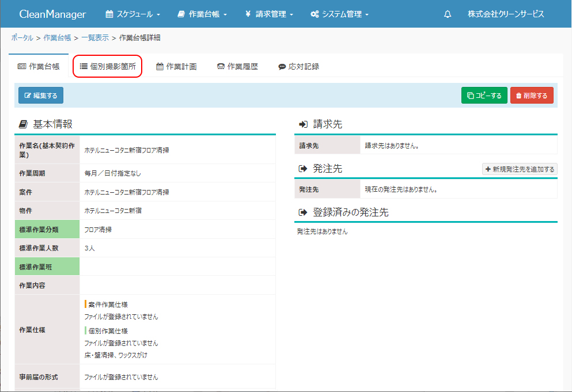The height and width of the screenshot is (392, 572).
Task: Expand the 作業台帳 navigation menu
Action: coord(202,14)
